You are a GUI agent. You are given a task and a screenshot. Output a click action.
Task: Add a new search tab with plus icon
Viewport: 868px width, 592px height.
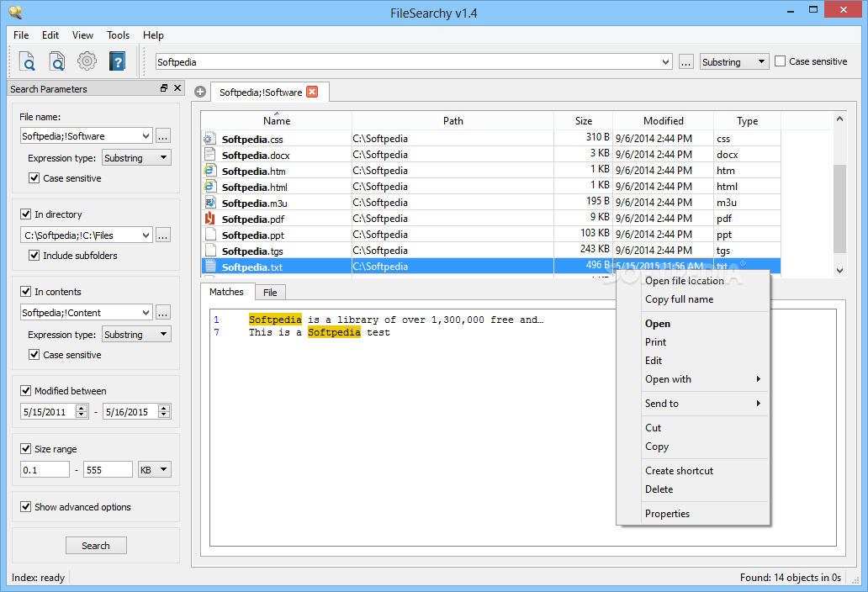click(200, 92)
